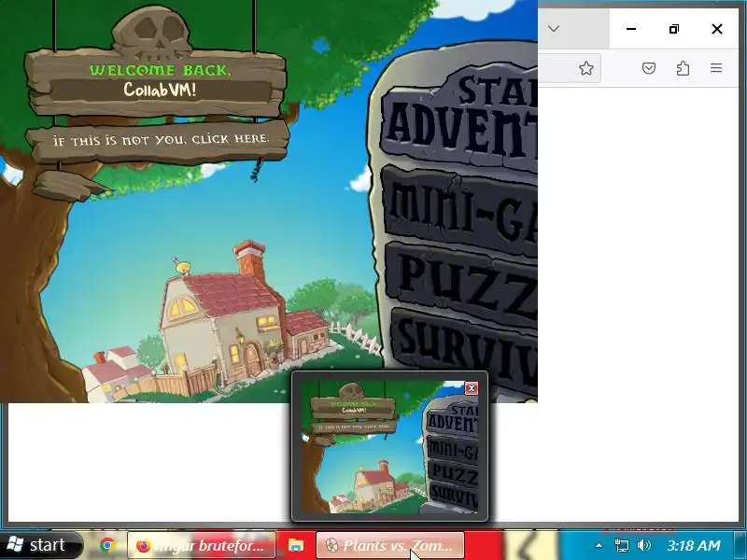Open File Explorer from the taskbar
Screen dimensions: 747x560
pyautogui.click(x=295, y=545)
